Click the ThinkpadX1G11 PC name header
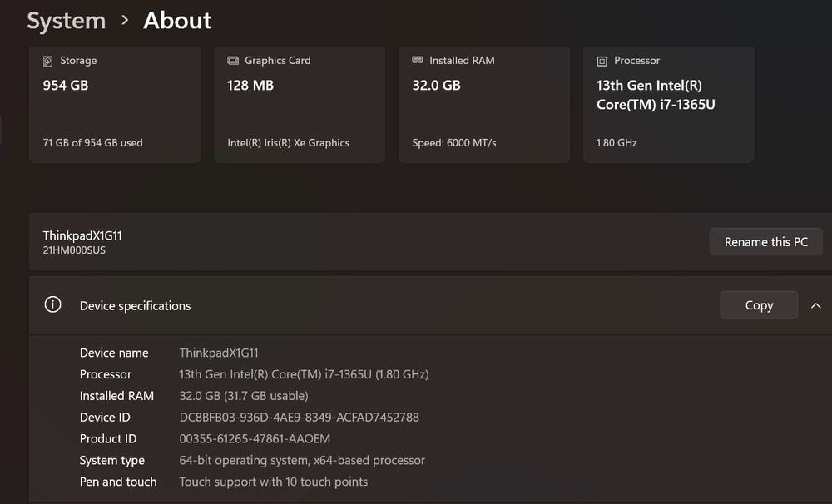 [x=82, y=236]
